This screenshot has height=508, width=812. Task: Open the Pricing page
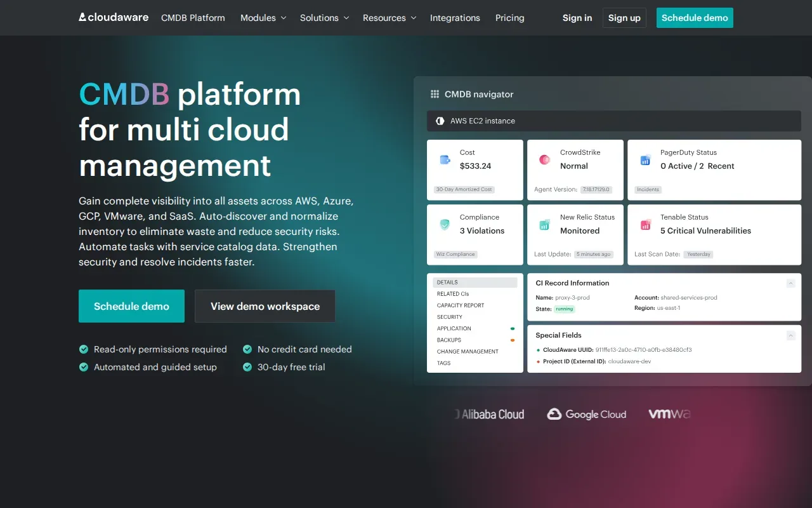tap(510, 18)
